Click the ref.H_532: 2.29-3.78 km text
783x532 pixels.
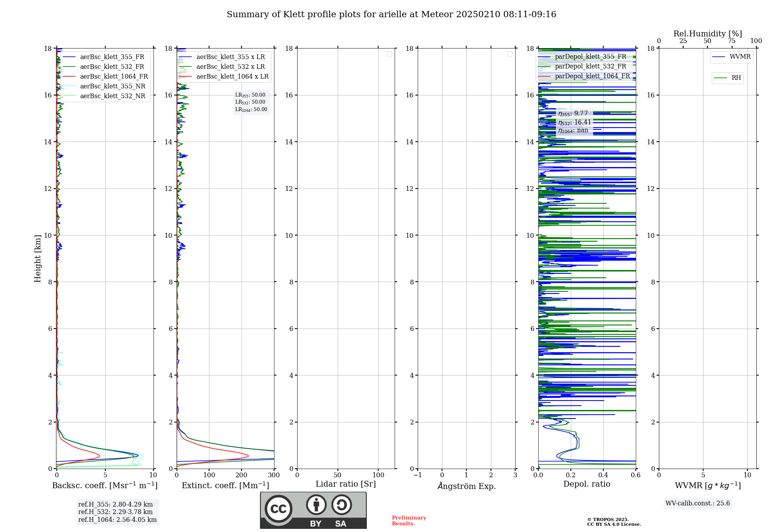point(115,512)
